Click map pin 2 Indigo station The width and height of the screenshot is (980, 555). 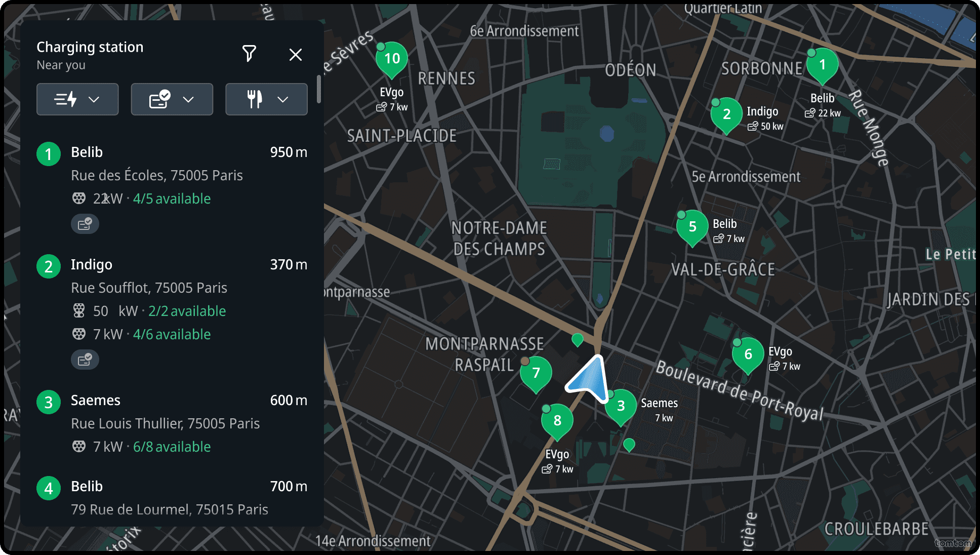(x=726, y=114)
